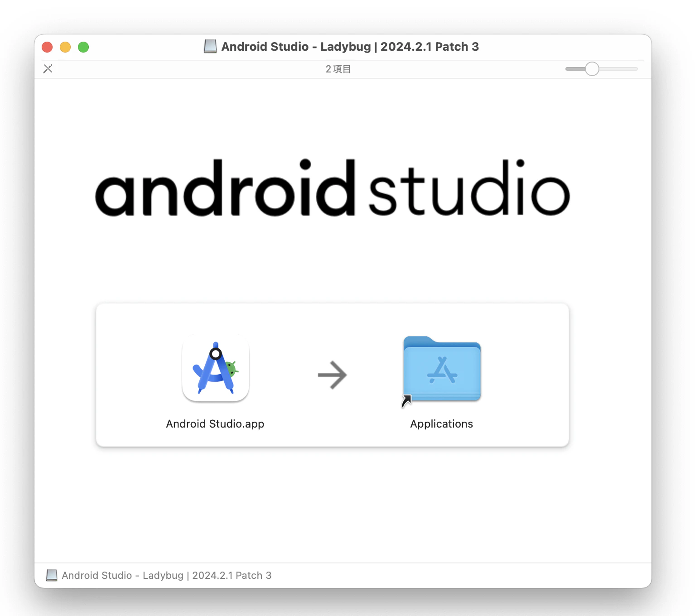
Task: Click the disk icon in the title bar
Action: point(210,46)
